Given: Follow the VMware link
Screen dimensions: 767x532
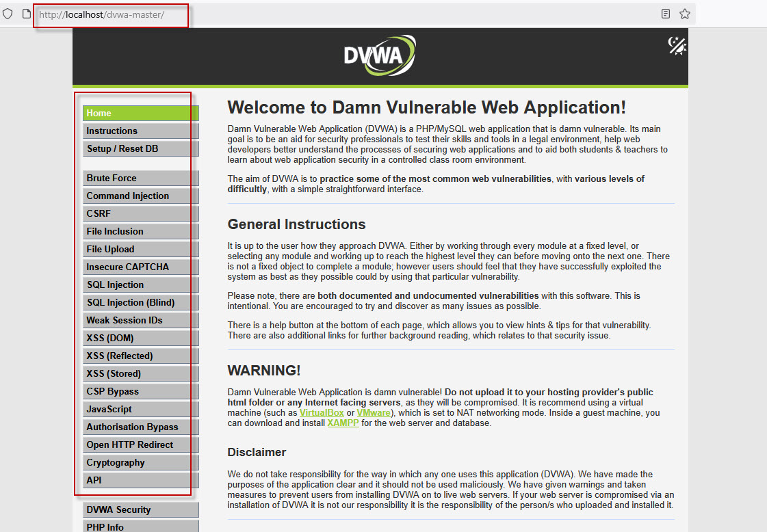Looking at the screenshot, I should coord(374,413).
